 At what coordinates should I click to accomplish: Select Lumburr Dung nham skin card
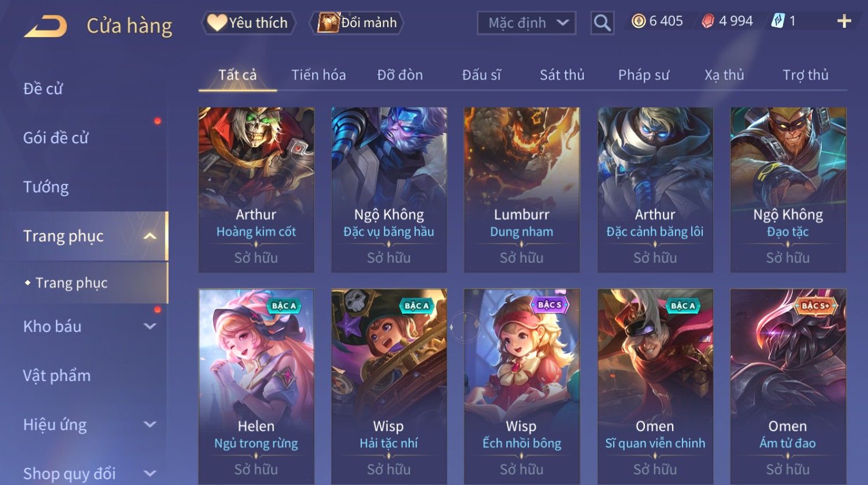click(x=522, y=189)
